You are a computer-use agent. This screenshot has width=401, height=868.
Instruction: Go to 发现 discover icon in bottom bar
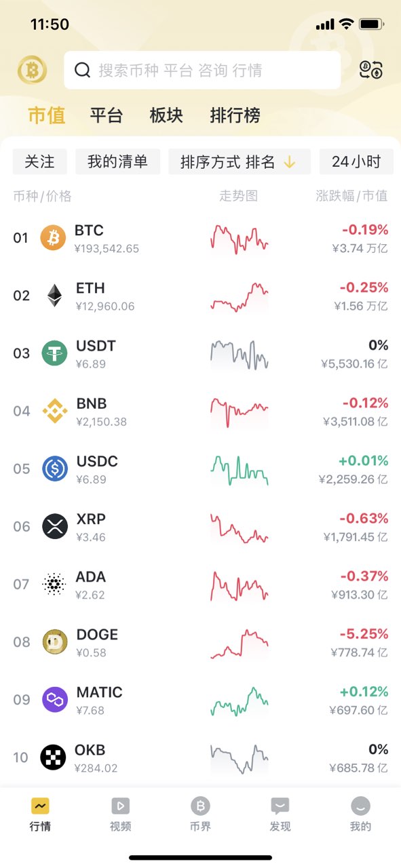tap(280, 806)
